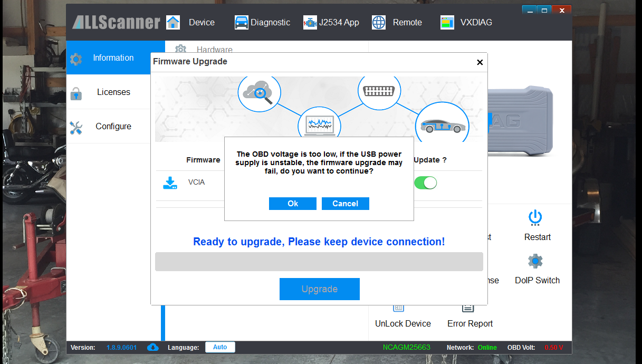This screenshot has width=642, height=364.
Task: Cancel the low voltage warning dialog
Action: pyautogui.click(x=345, y=204)
